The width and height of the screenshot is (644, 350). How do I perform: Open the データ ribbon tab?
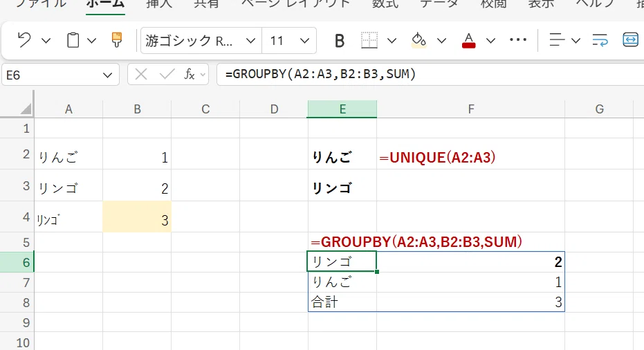tap(439, 4)
